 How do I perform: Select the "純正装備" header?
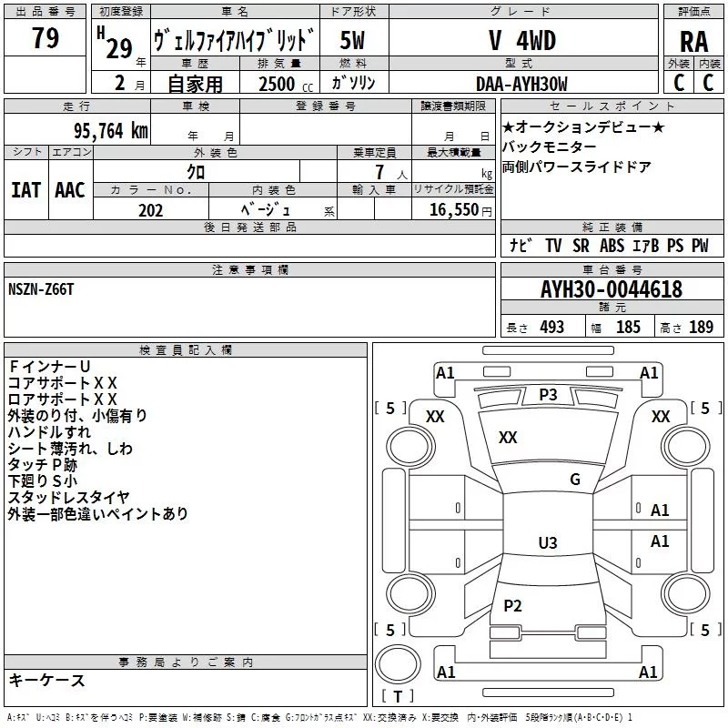click(x=612, y=227)
